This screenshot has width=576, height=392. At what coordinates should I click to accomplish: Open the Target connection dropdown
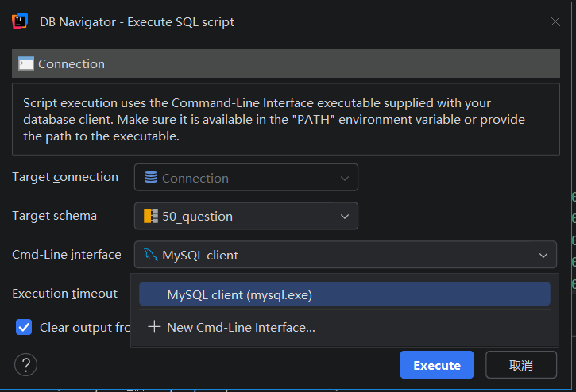(246, 177)
